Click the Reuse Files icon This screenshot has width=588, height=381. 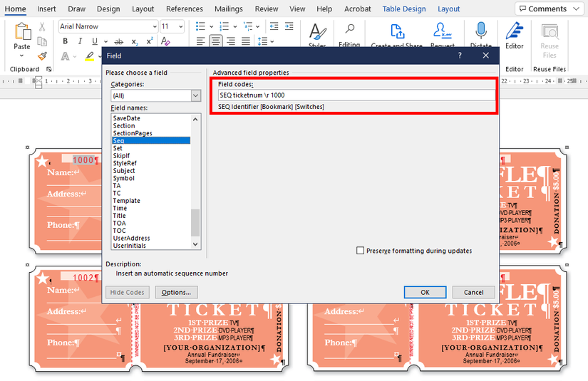click(x=550, y=31)
